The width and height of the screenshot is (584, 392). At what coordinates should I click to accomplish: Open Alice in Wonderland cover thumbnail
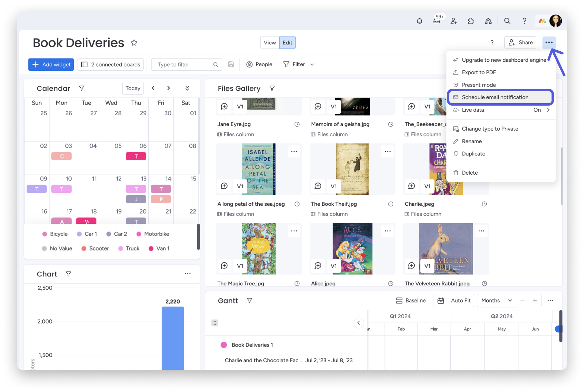(x=352, y=248)
